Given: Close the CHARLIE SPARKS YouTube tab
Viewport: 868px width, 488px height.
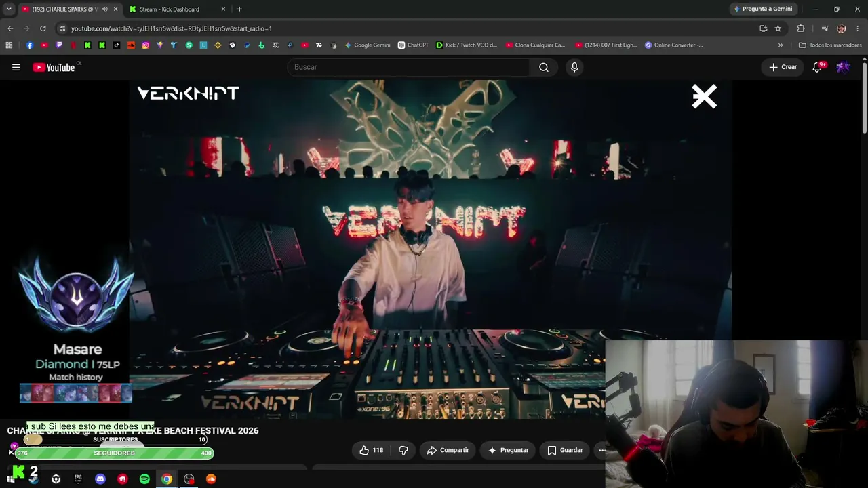Looking at the screenshot, I should (x=115, y=9).
